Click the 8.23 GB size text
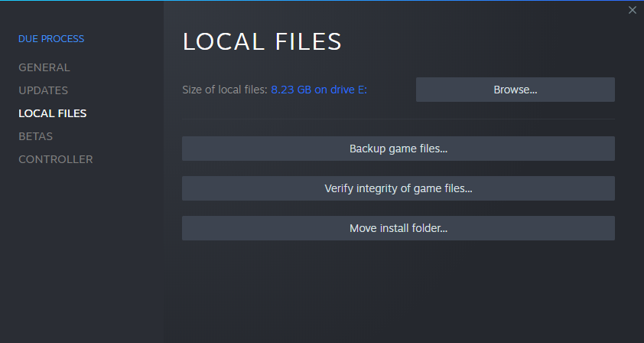Image resolution: width=644 pixels, height=343 pixels. point(291,90)
